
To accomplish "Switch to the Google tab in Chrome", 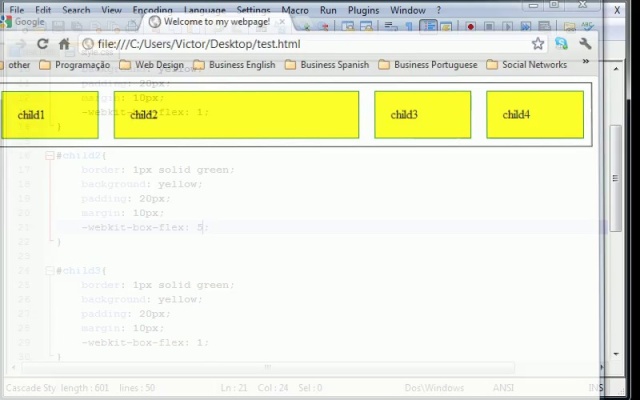I will tap(24, 22).
